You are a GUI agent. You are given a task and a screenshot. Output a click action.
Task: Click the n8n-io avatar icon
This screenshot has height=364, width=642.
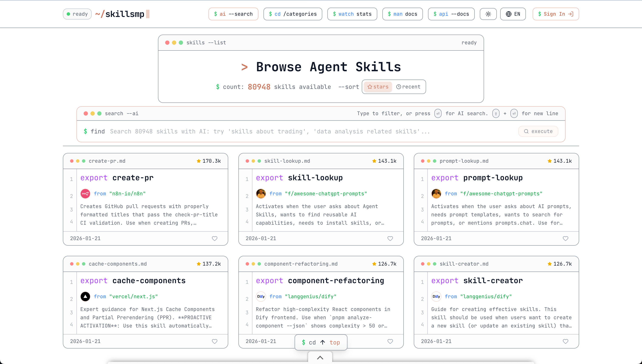(85, 193)
